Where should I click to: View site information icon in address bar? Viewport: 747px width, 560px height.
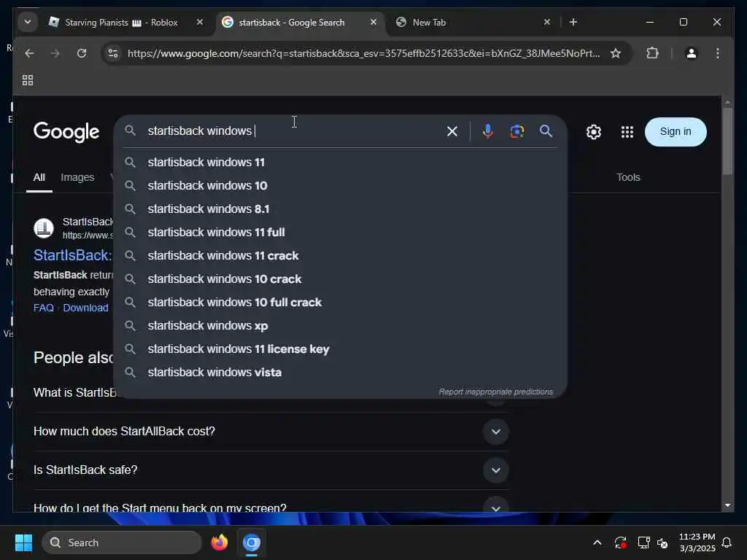pyautogui.click(x=113, y=52)
